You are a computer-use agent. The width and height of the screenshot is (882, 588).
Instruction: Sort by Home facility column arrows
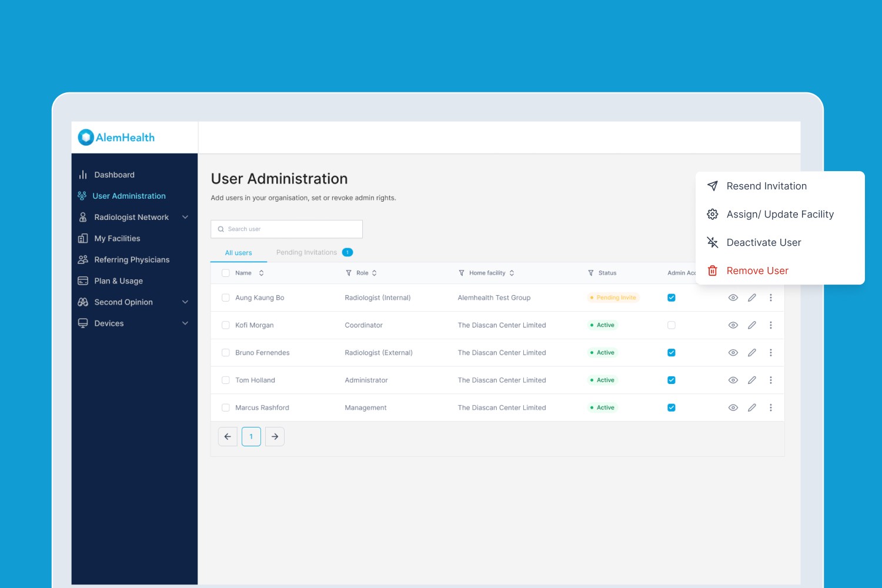pyautogui.click(x=512, y=273)
